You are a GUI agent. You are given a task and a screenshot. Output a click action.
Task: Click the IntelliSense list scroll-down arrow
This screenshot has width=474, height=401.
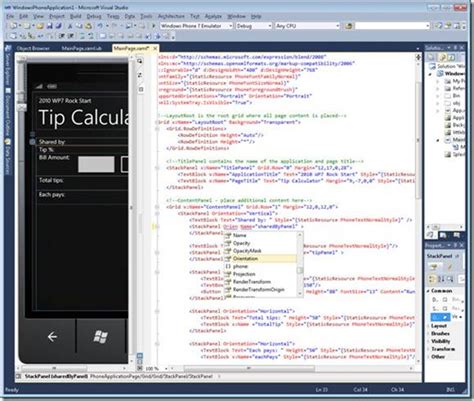point(300,293)
